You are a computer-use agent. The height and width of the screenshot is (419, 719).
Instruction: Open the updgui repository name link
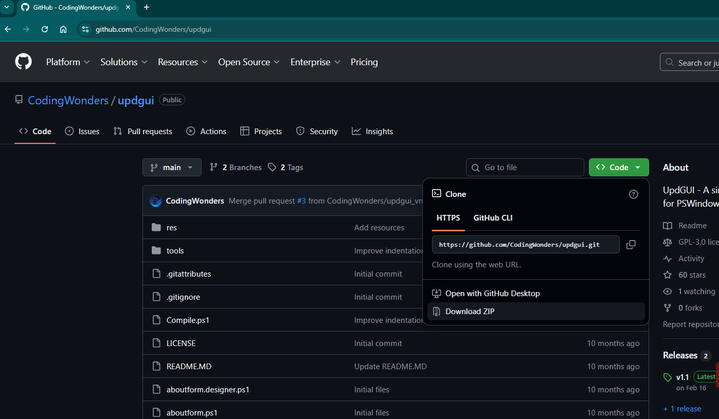pos(136,100)
